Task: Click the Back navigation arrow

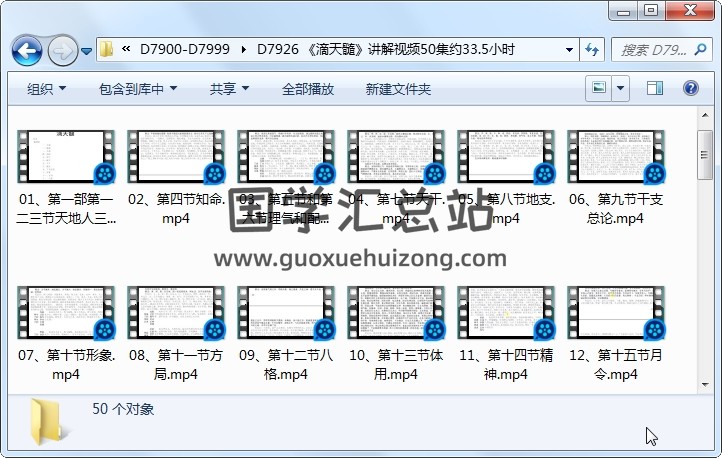Action: coord(27,50)
